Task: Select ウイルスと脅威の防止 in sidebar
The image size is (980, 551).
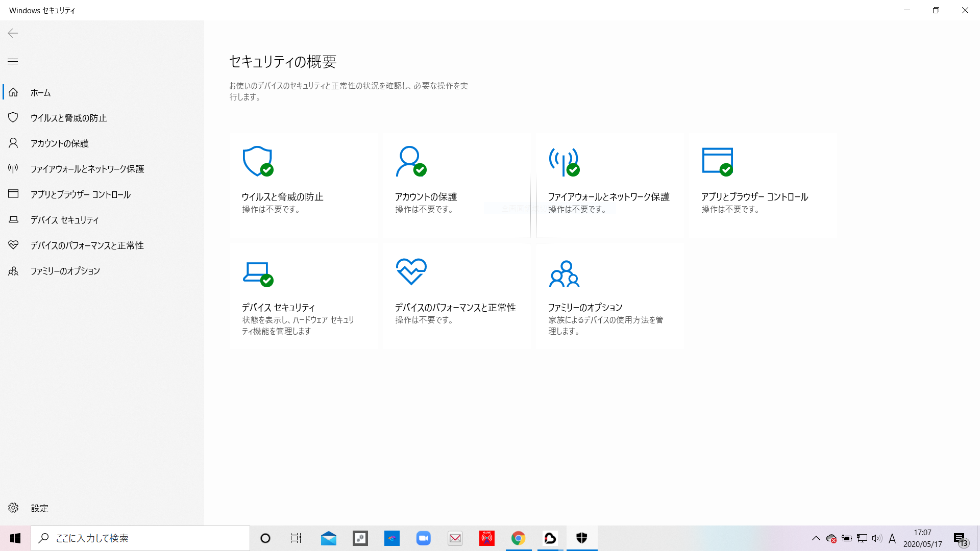Action: (x=68, y=118)
